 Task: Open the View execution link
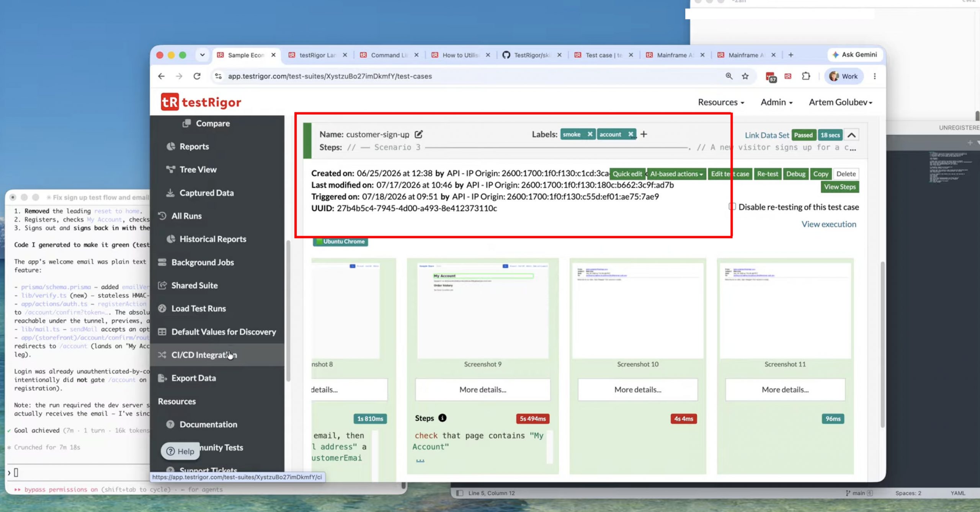tap(829, 224)
